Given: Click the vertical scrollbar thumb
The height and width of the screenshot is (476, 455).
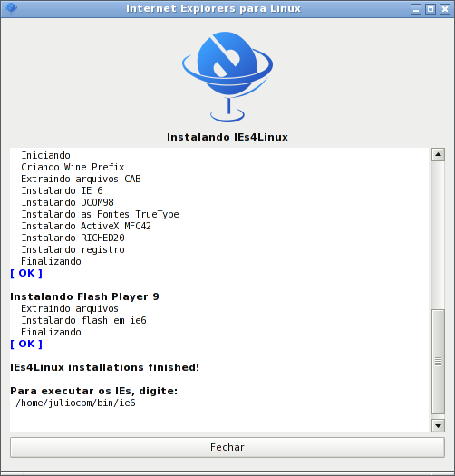Looking at the screenshot, I should [x=438, y=362].
